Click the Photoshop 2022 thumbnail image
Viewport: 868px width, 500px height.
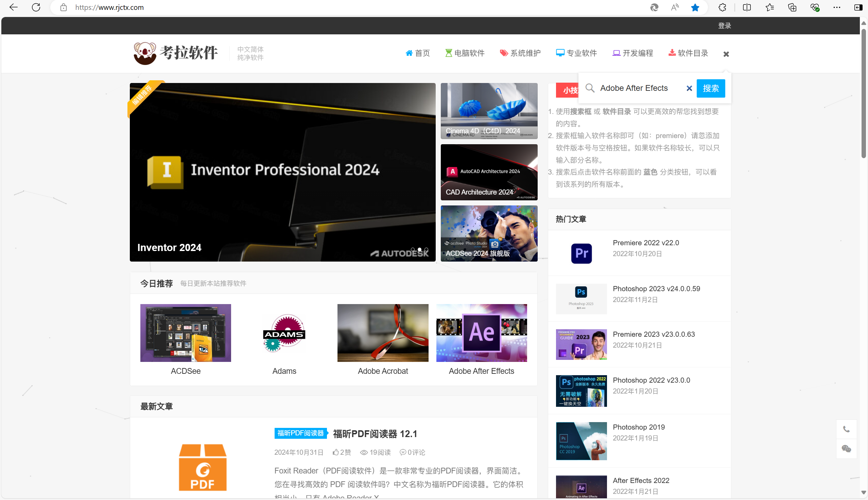pos(581,391)
